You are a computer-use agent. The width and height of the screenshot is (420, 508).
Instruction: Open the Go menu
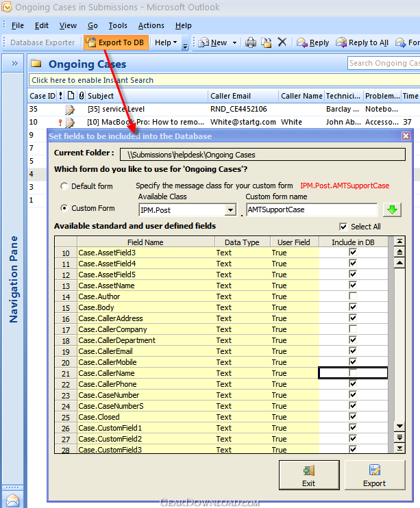[x=92, y=25]
